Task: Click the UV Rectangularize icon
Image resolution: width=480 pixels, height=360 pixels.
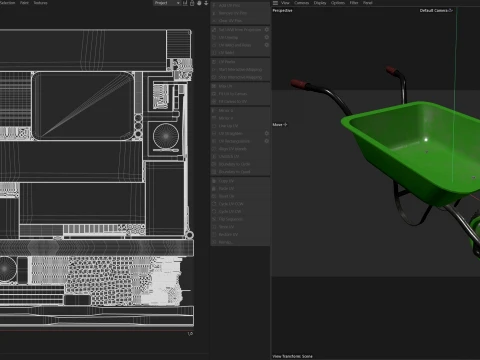Action: (214, 141)
